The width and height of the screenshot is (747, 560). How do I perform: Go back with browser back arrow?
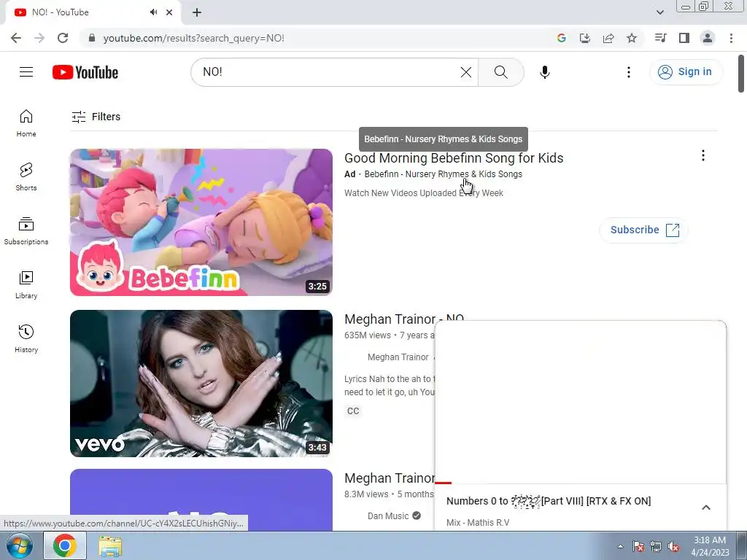[16, 38]
